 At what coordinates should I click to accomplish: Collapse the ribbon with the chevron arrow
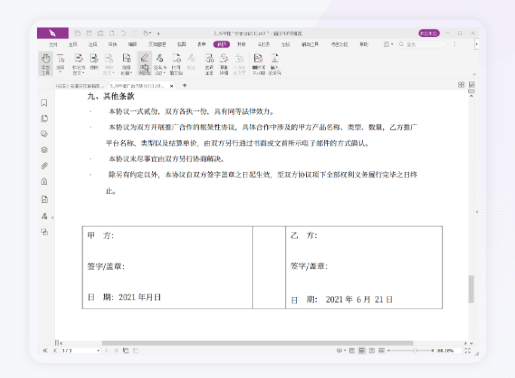pyautogui.click(x=474, y=74)
